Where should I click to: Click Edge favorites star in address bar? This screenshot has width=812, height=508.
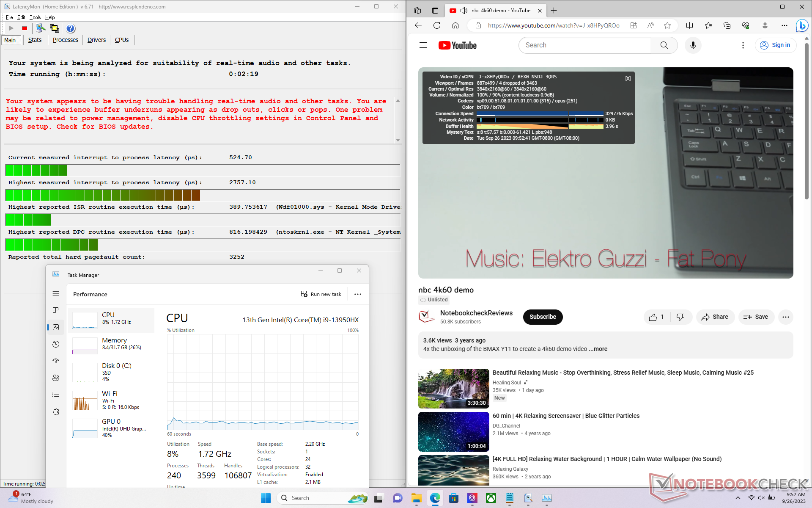coord(667,25)
